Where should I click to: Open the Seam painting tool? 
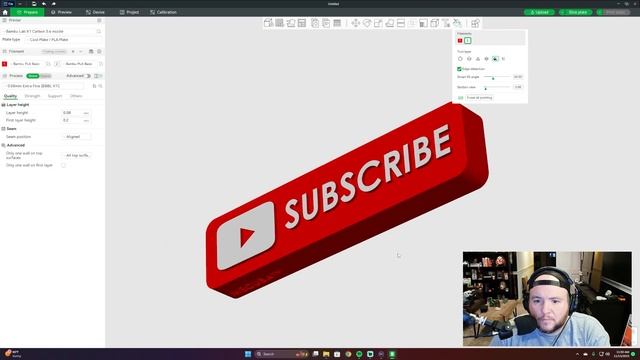pos(434,23)
